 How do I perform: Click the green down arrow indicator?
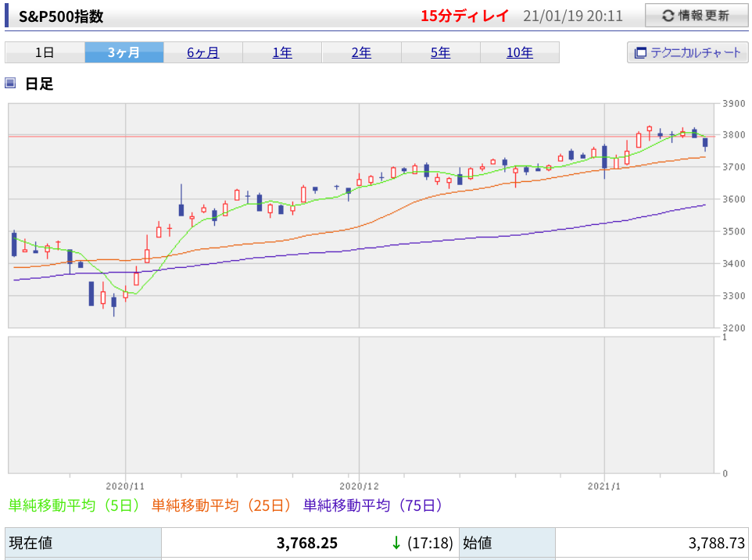point(396,543)
